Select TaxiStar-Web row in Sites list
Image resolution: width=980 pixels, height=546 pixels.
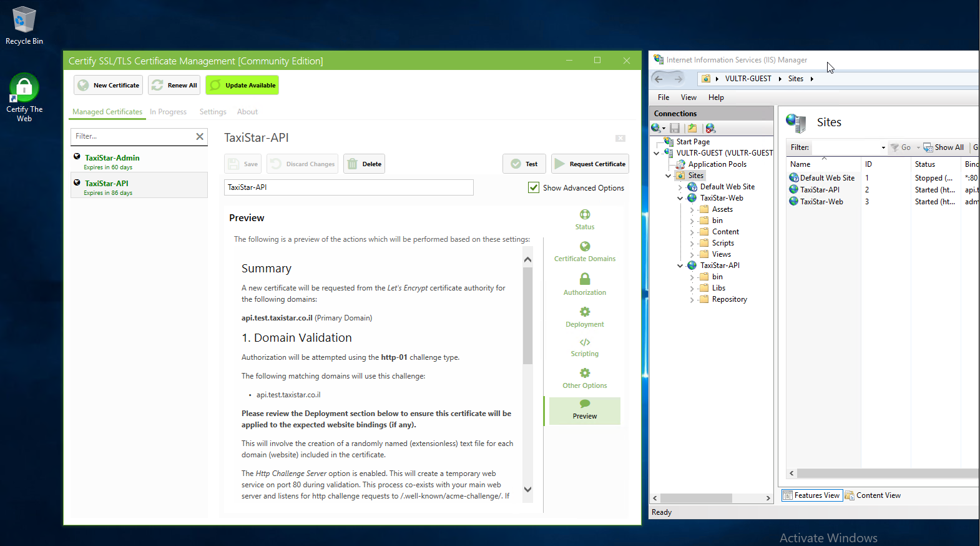(x=883, y=202)
